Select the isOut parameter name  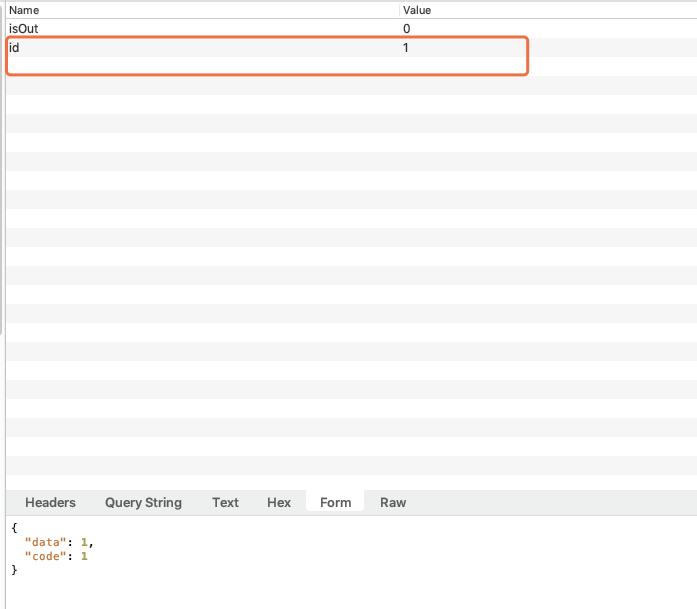[x=24, y=28]
